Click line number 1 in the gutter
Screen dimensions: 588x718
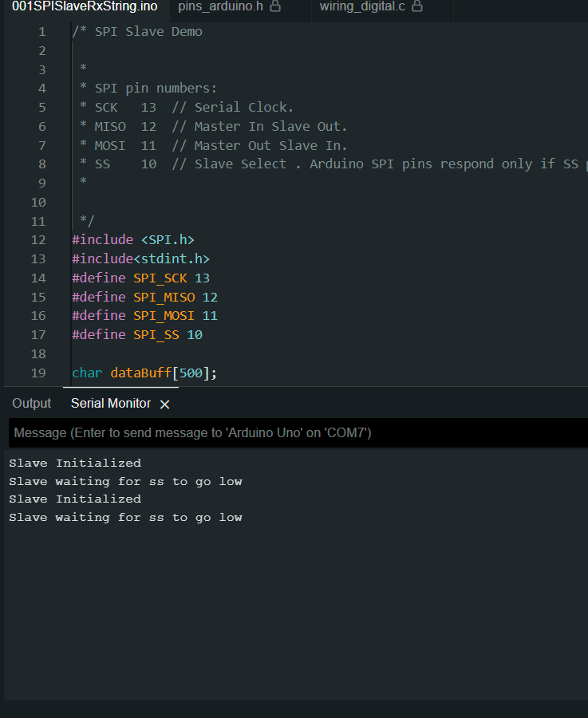41,32
